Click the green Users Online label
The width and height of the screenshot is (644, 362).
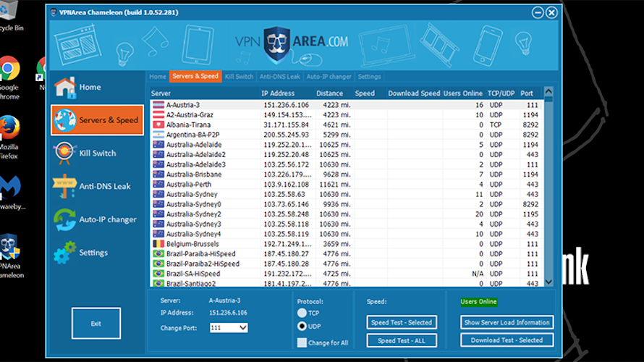click(479, 302)
